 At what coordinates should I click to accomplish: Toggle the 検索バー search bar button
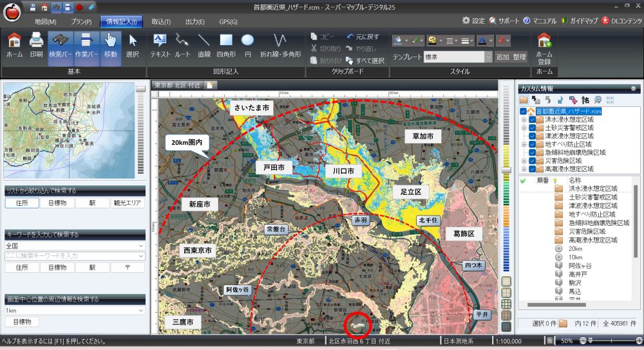coord(60,46)
